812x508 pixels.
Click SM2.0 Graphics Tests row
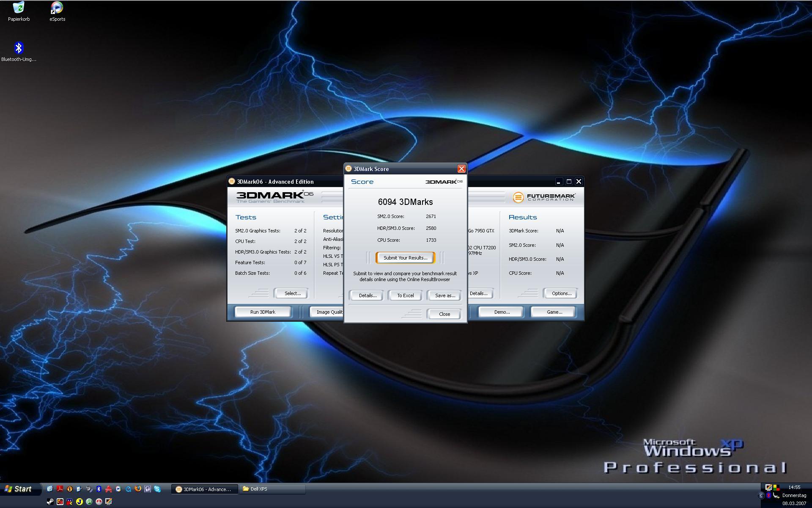point(271,231)
